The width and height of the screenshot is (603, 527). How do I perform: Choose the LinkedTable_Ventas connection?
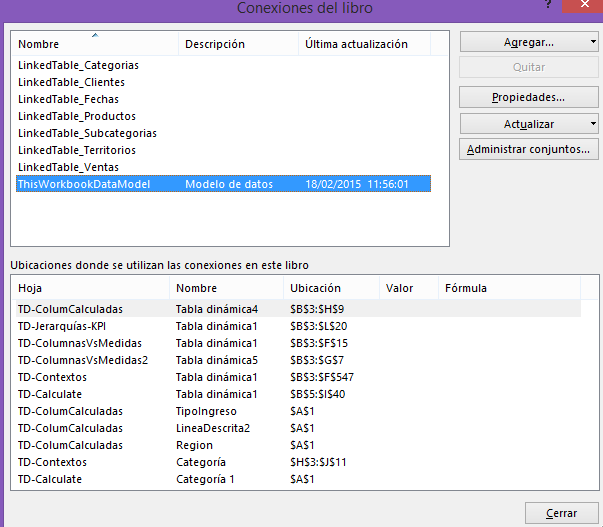(67, 167)
